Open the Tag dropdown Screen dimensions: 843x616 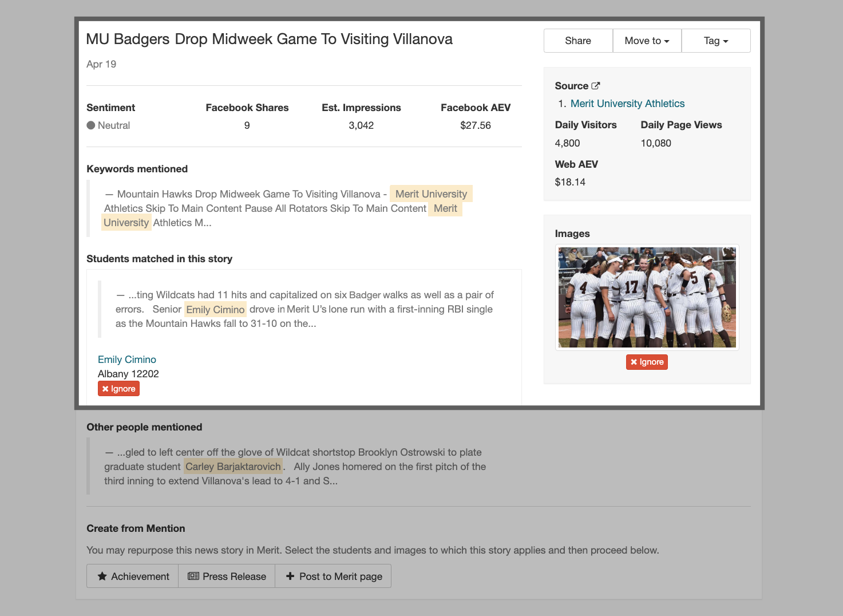(x=715, y=41)
